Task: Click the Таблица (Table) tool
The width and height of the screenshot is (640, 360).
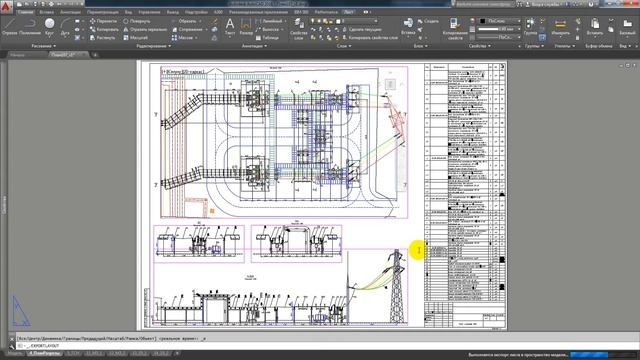Action: coord(267,38)
